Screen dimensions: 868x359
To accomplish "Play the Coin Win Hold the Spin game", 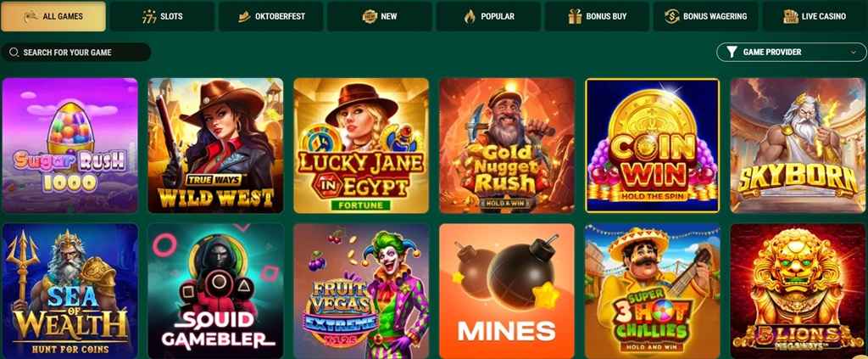I will 652,145.
